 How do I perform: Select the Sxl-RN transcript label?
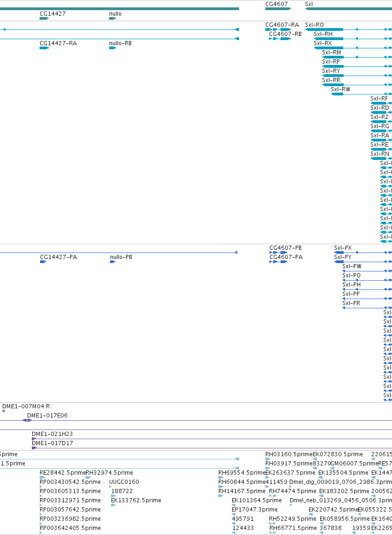point(380,154)
